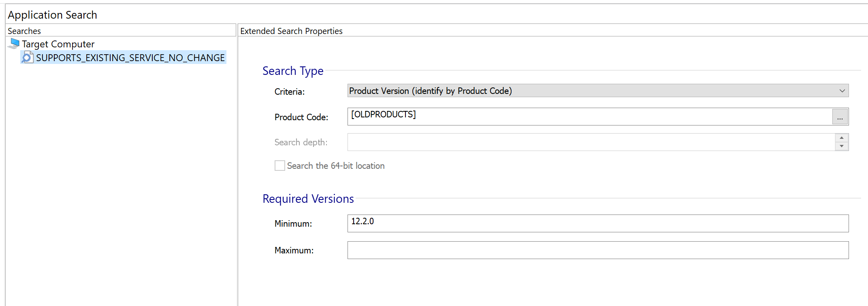The height and width of the screenshot is (306, 868).
Task: Click the Required Versions section heading
Action: tap(308, 199)
